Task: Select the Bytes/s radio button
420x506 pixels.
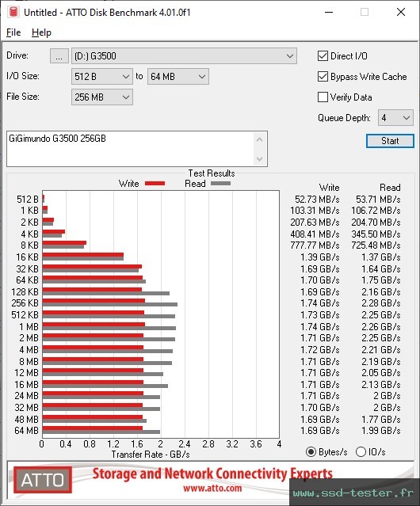Action: coord(311,452)
